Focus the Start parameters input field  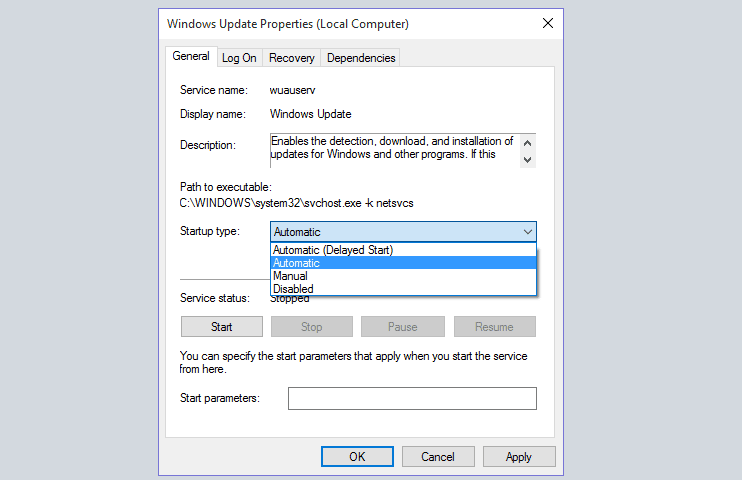412,398
